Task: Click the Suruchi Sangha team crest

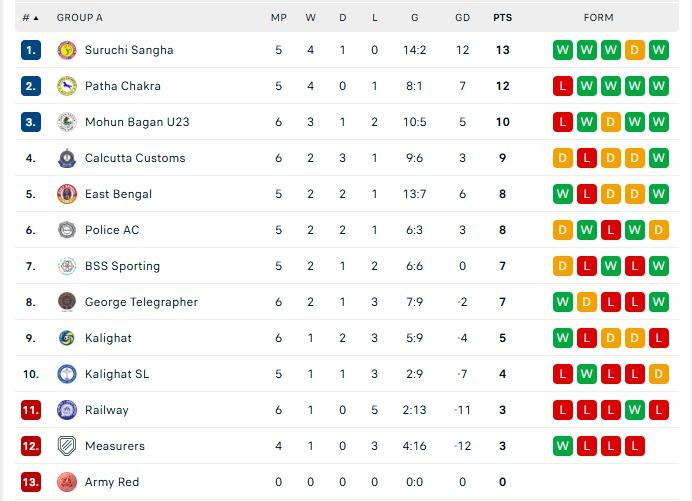Action: [x=67, y=50]
